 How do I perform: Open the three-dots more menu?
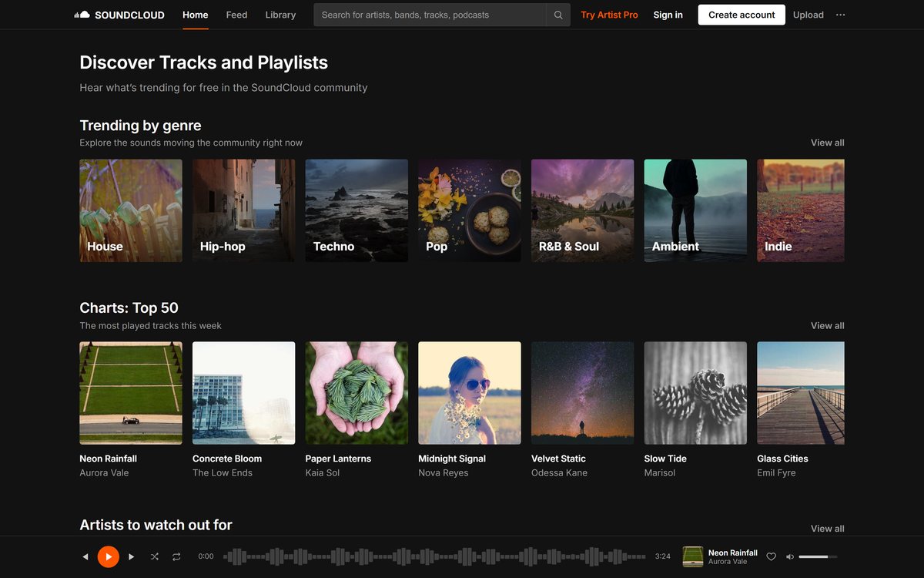coord(840,15)
